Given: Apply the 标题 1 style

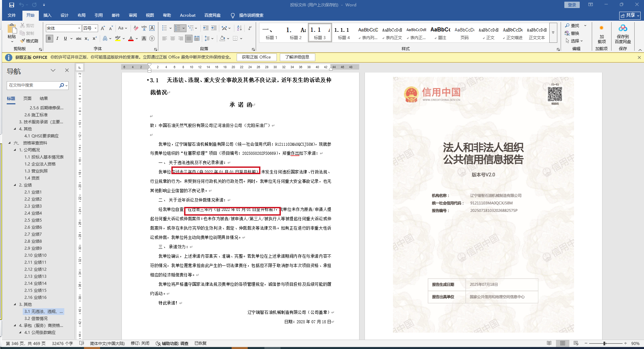Looking at the screenshot, I should click(x=271, y=33).
